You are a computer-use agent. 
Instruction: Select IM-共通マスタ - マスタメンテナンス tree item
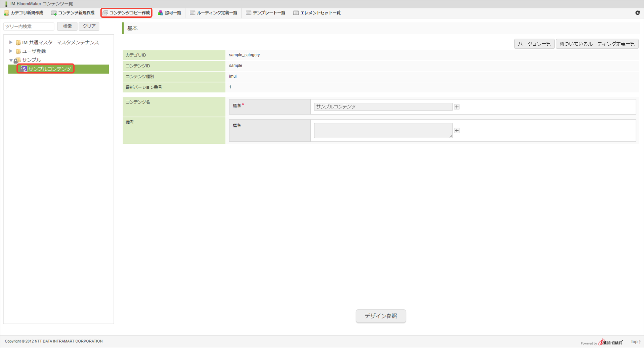pyautogui.click(x=60, y=43)
